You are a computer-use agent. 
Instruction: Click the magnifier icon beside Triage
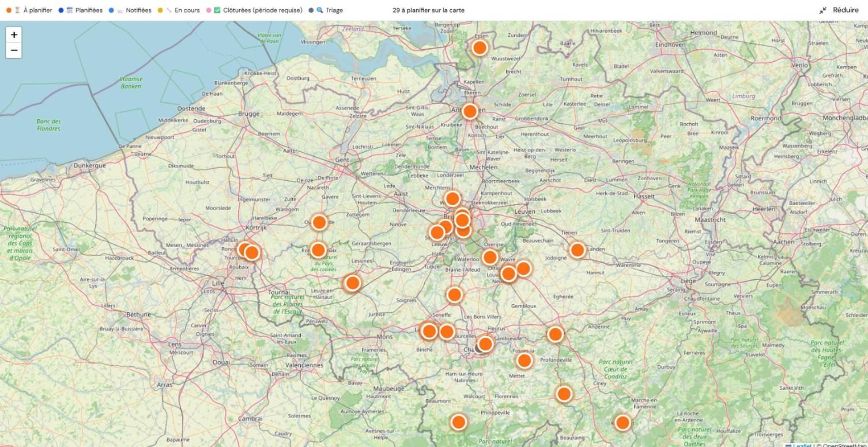[319, 10]
